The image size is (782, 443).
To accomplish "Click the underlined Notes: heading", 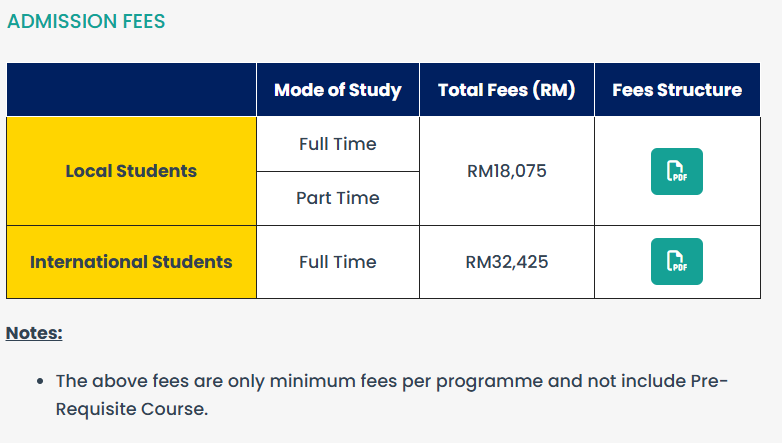I will 34,333.
